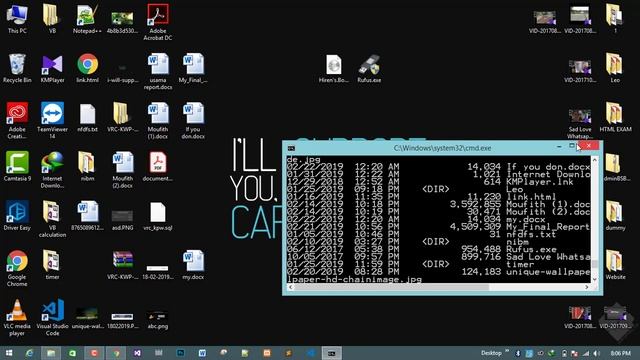Open Adobe Acrobat DC shortcut
Viewport: 640px width, 360px height.
click(x=158, y=22)
